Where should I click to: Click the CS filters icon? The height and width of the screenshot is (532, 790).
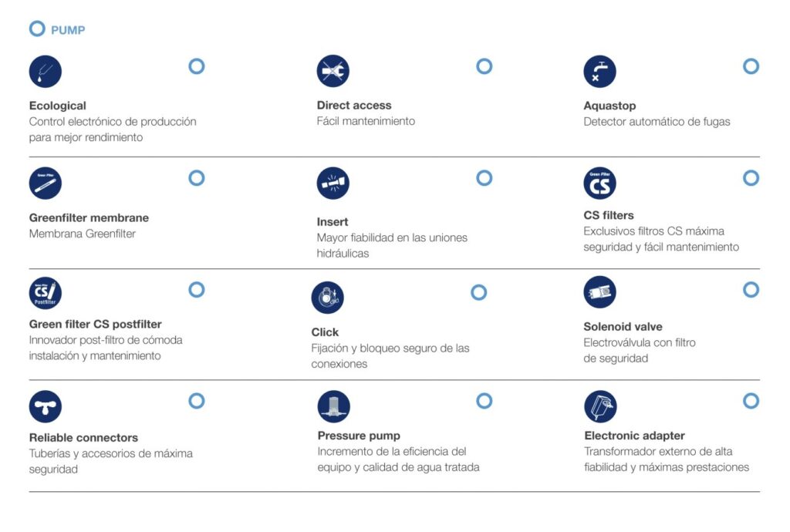click(x=599, y=184)
